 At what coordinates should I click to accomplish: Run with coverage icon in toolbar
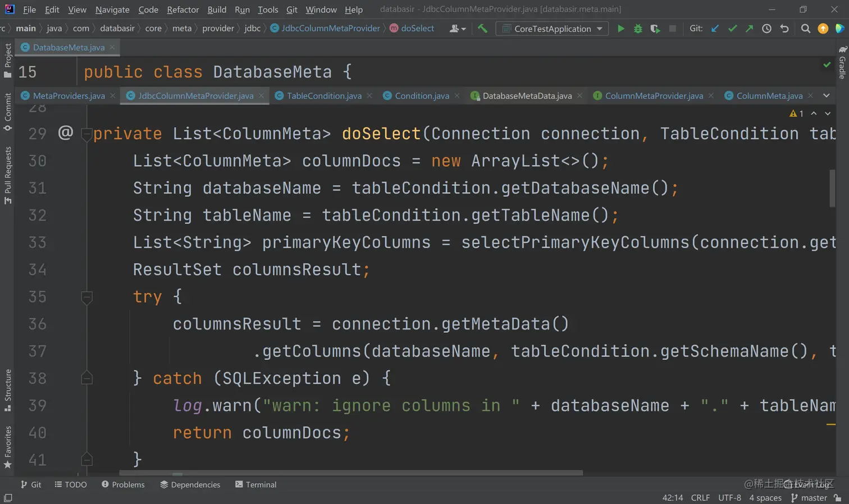[x=655, y=28]
